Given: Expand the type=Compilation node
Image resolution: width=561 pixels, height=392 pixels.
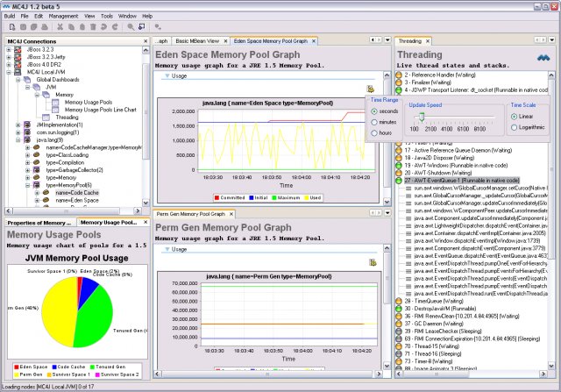Looking at the screenshot, I should pyautogui.click(x=27, y=162).
